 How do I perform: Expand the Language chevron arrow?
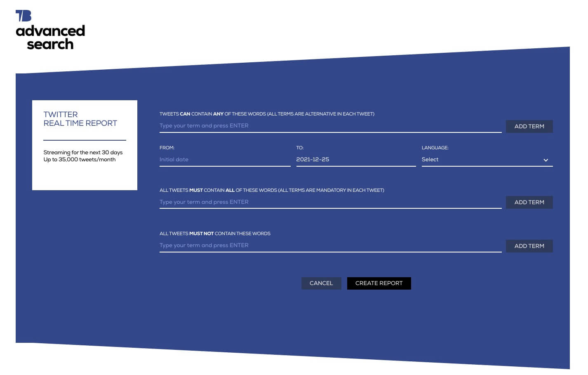click(x=546, y=160)
